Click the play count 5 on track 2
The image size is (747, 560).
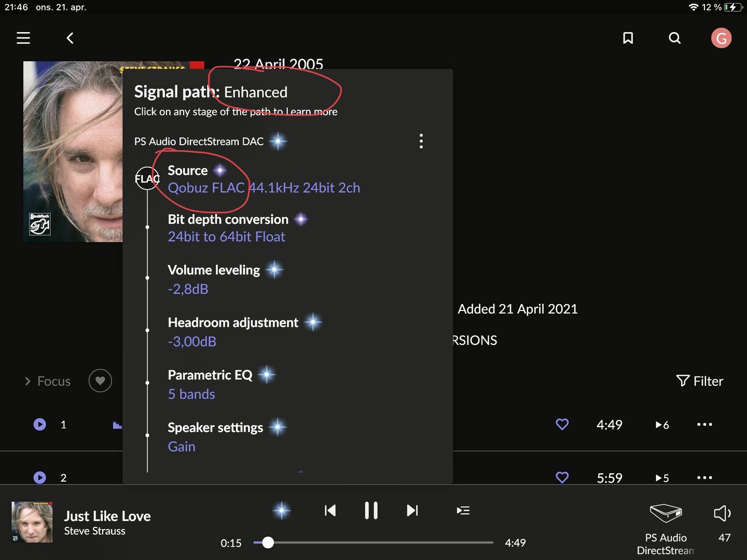coord(662,478)
